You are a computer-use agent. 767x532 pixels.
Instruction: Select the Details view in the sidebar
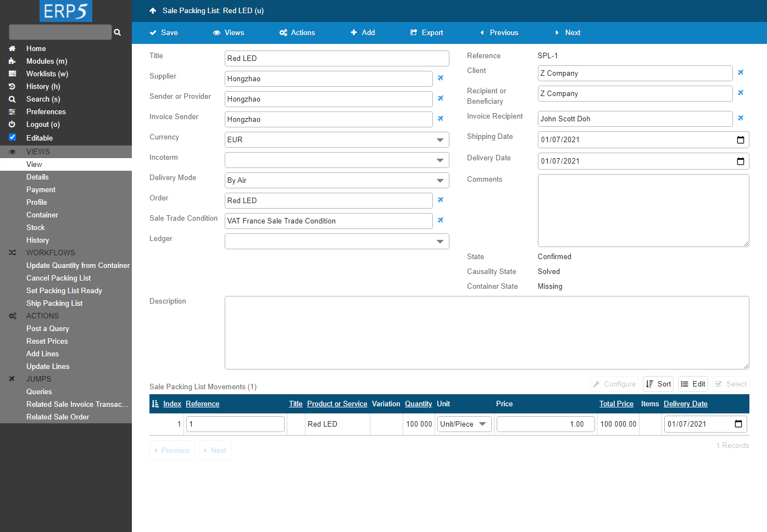pos(37,177)
